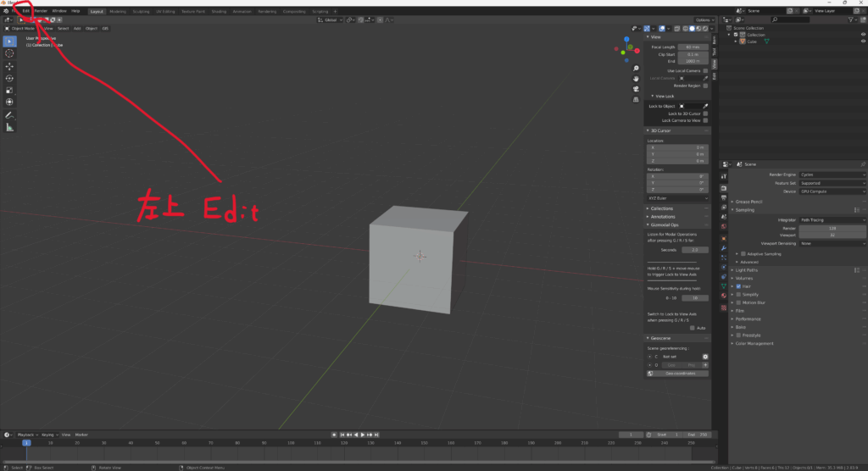The width and height of the screenshot is (868, 471).
Task: Select the Rotate tool in left toolbar
Action: click(x=10, y=78)
